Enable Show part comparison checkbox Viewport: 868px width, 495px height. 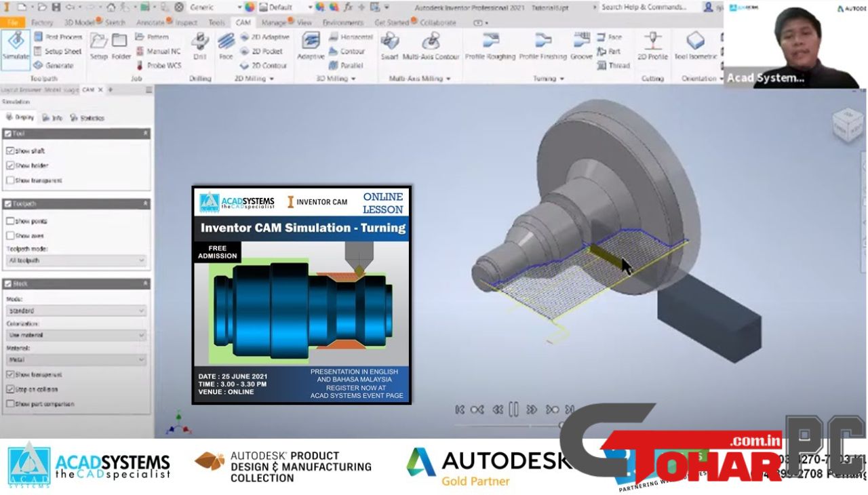coord(10,404)
